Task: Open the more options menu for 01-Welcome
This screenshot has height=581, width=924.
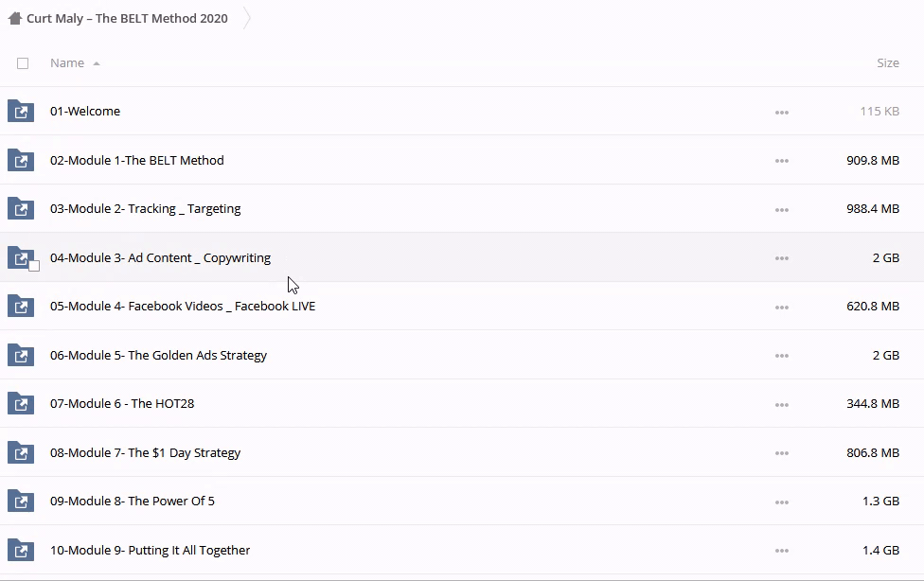Action: click(x=781, y=112)
